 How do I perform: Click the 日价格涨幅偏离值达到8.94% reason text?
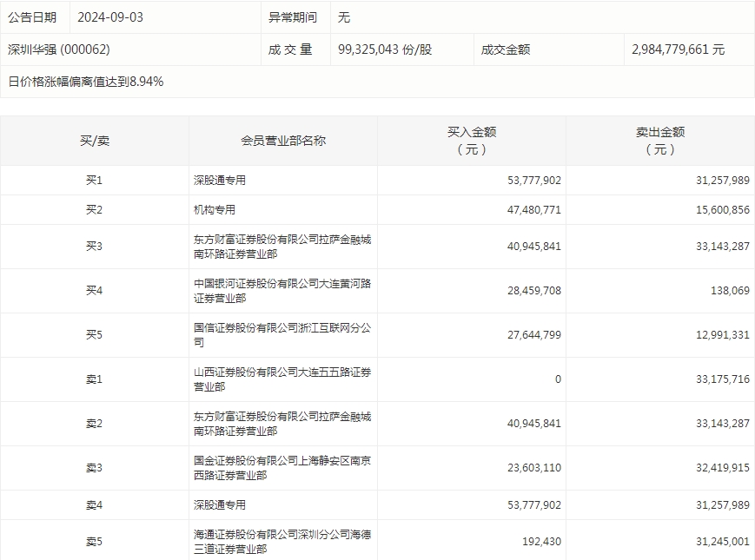click(x=86, y=82)
